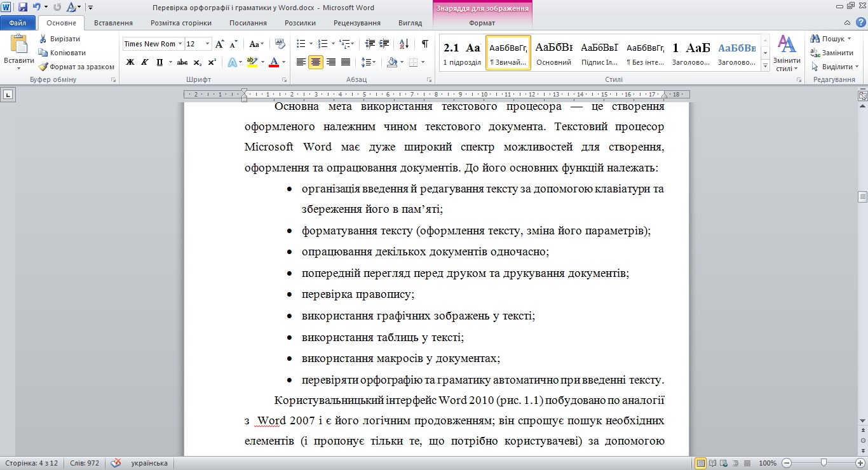Viewport: 868px width, 470px height.
Task: Expand the styles gallery More arrow
Action: [766, 66]
